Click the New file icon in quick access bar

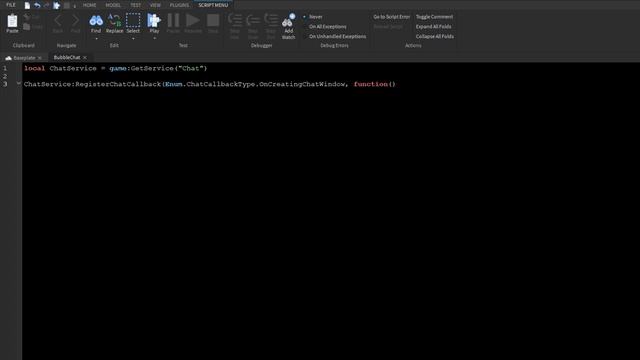27,5
